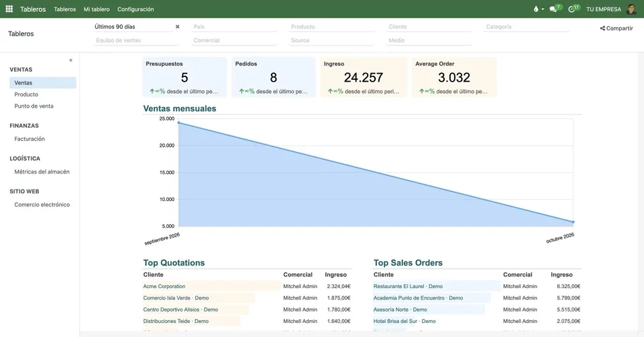Open the Configuración menu
This screenshot has width=644, height=337.
click(x=136, y=9)
